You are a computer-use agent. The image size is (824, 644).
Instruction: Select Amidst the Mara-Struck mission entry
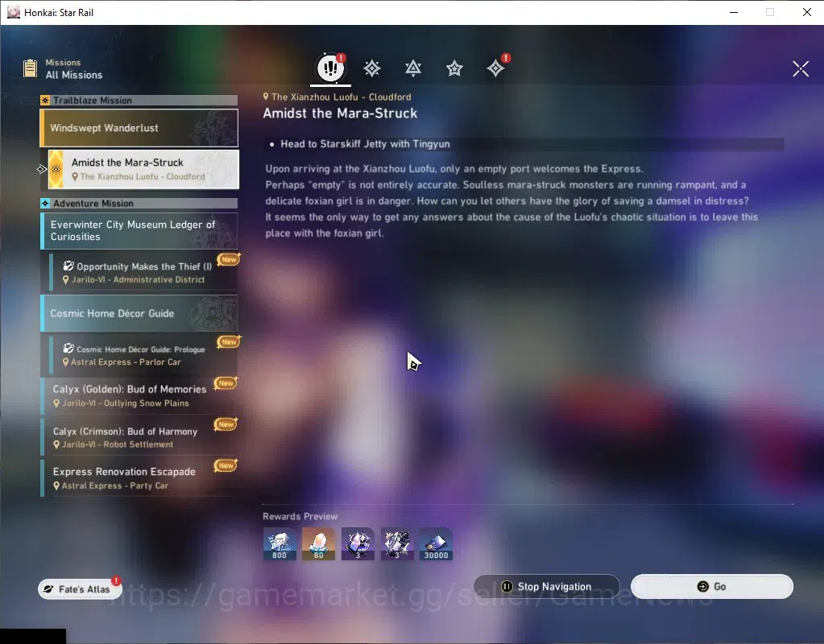(x=143, y=169)
